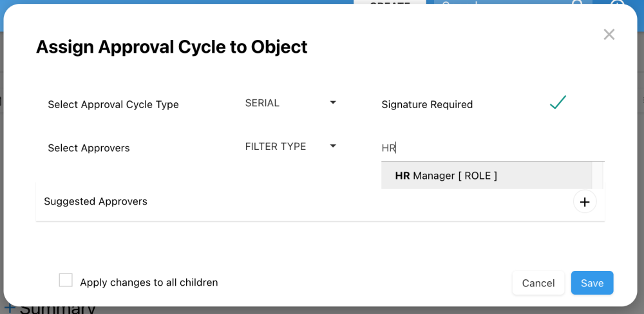Screen dimensions: 644x314
Task: Click the FILTER TYPE text label
Action: (x=275, y=147)
